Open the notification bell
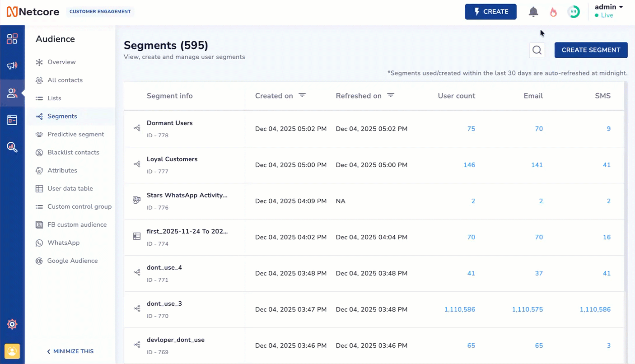Screen dimensions: 635x364 click(533, 12)
